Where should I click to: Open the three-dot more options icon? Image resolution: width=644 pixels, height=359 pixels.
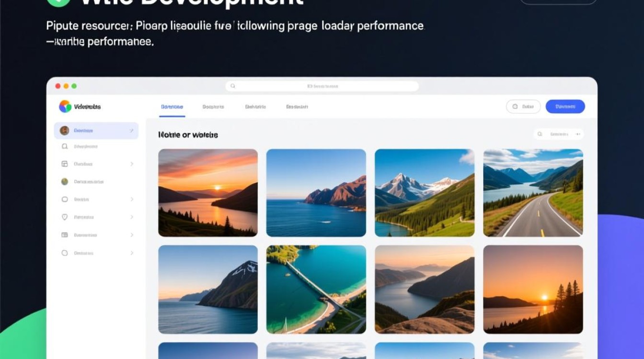pyautogui.click(x=577, y=135)
